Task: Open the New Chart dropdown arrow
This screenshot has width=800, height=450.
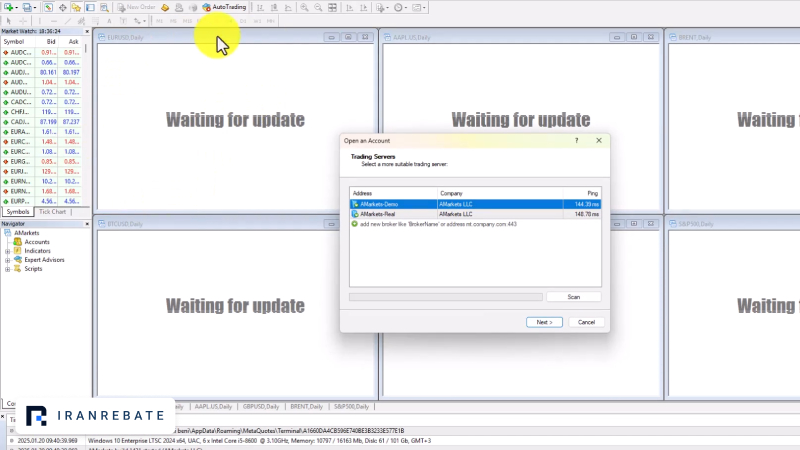Action: point(16,8)
